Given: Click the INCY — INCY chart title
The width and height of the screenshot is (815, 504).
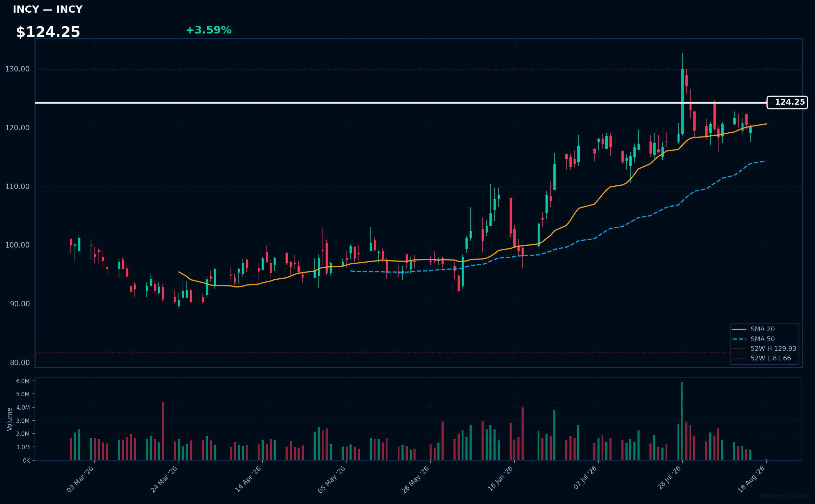Looking at the screenshot, I should tap(48, 10).
